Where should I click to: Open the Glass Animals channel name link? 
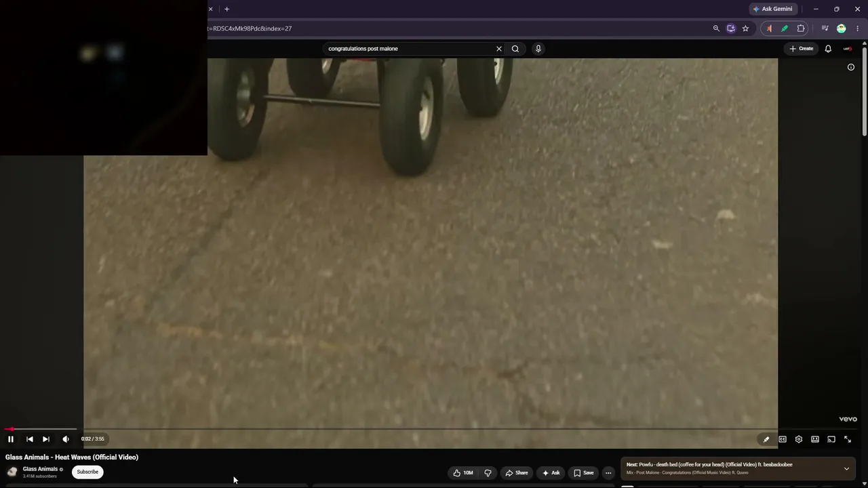(x=40, y=469)
